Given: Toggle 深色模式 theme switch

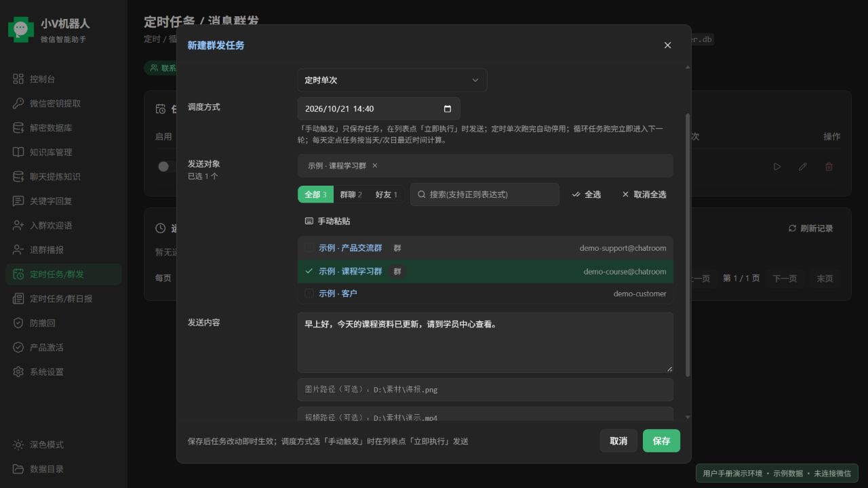Looking at the screenshot, I should pyautogui.click(x=63, y=445).
